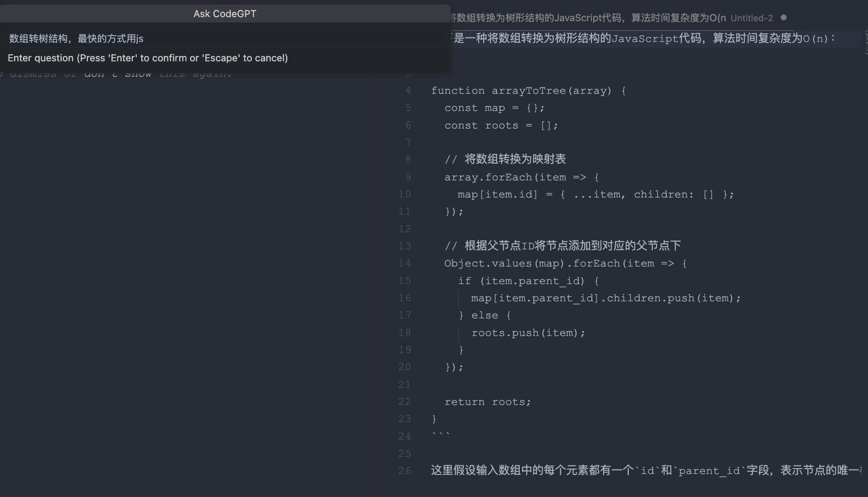Screen dimensions: 868x497
Task: Click the 'roots.push(item);' statement
Action: point(528,333)
